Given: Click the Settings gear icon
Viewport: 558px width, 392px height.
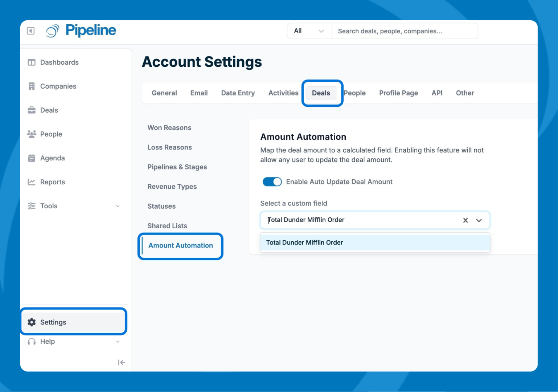Looking at the screenshot, I should (32, 322).
